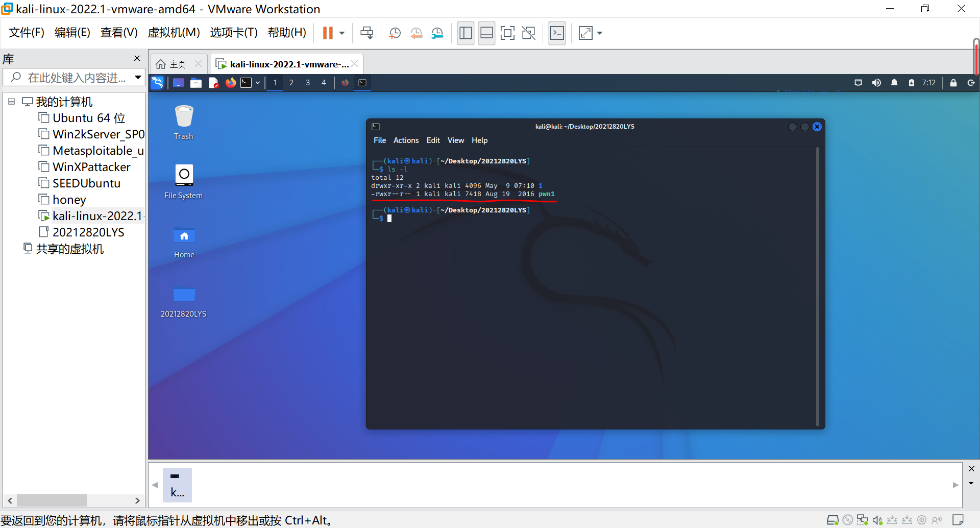This screenshot has width=980, height=528.
Task: Pause the virtual machine
Action: click(328, 33)
